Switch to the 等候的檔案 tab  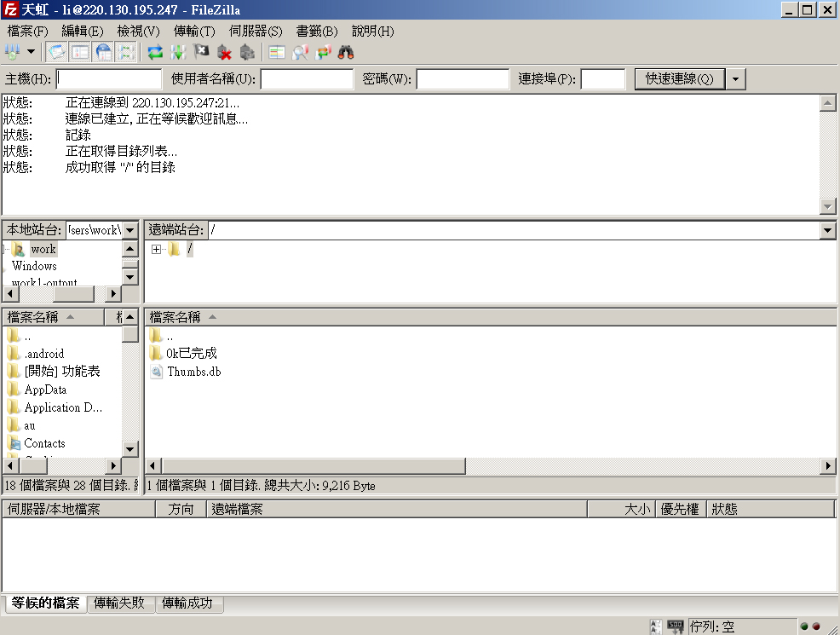click(45, 603)
